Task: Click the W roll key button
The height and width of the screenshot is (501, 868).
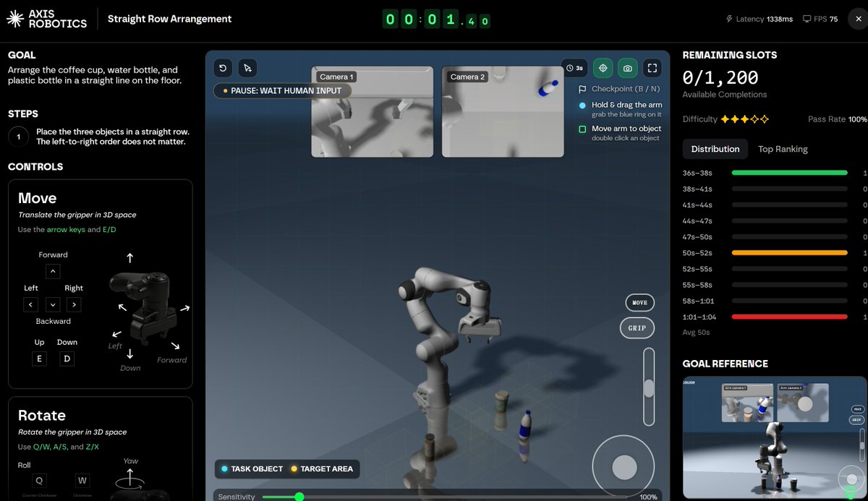Action: (82, 481)
